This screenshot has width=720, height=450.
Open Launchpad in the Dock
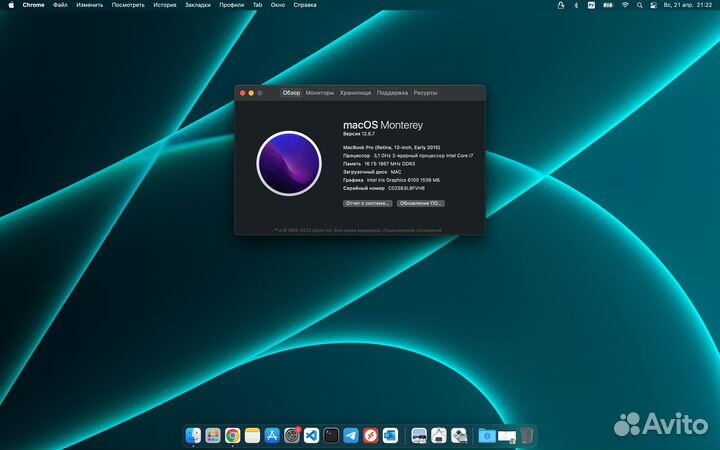(x=213, y=435)
